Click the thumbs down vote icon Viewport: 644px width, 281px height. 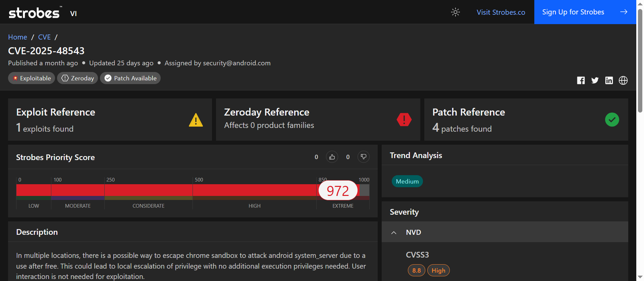(364, 157)
